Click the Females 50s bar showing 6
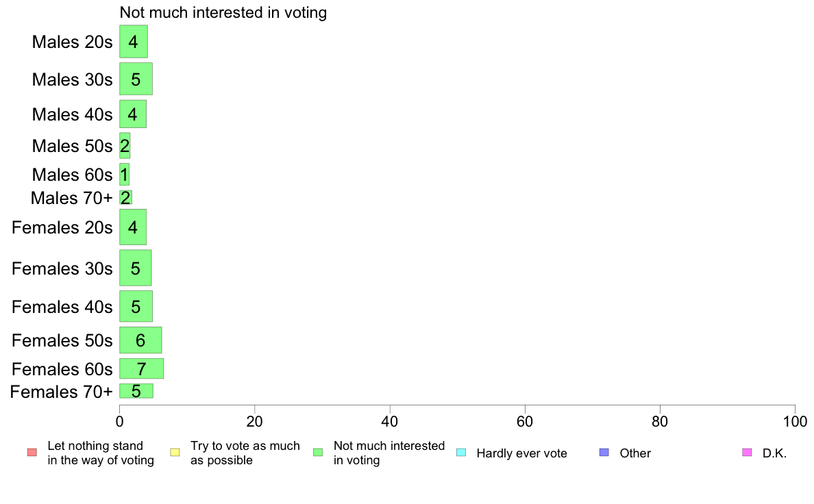Image resolution: width=814 pixels, height=504 pixels. tap(140, 340)
